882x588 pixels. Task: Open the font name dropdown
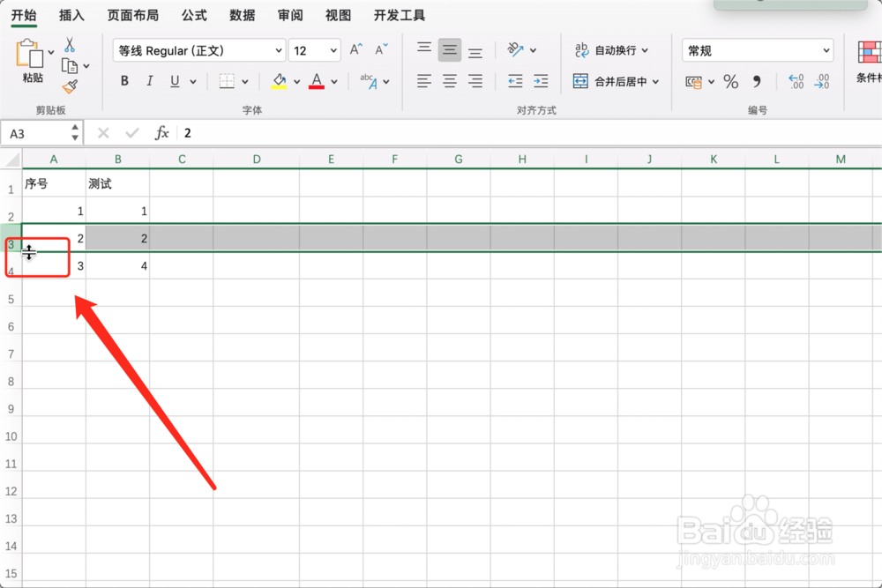point(278,50)
